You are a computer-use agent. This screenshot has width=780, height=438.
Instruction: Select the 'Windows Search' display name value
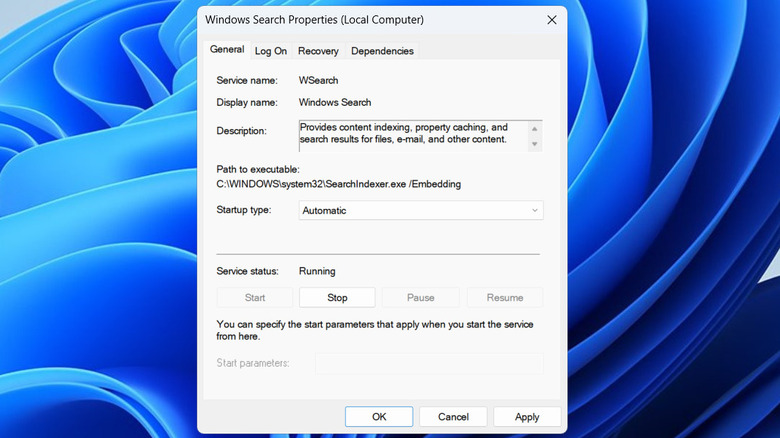coord(335,102)
